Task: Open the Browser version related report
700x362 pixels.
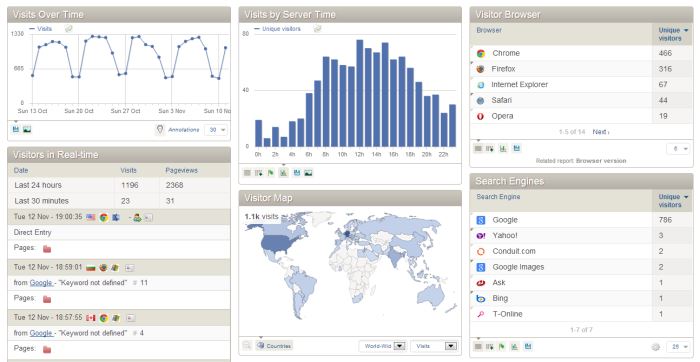Action: tap(601, 161)
